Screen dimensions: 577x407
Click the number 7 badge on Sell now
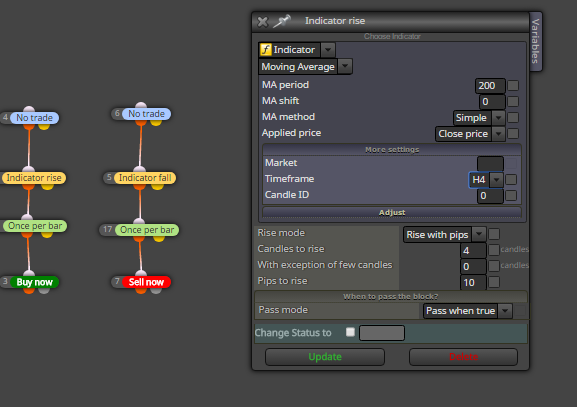click(x=117, y=282)
